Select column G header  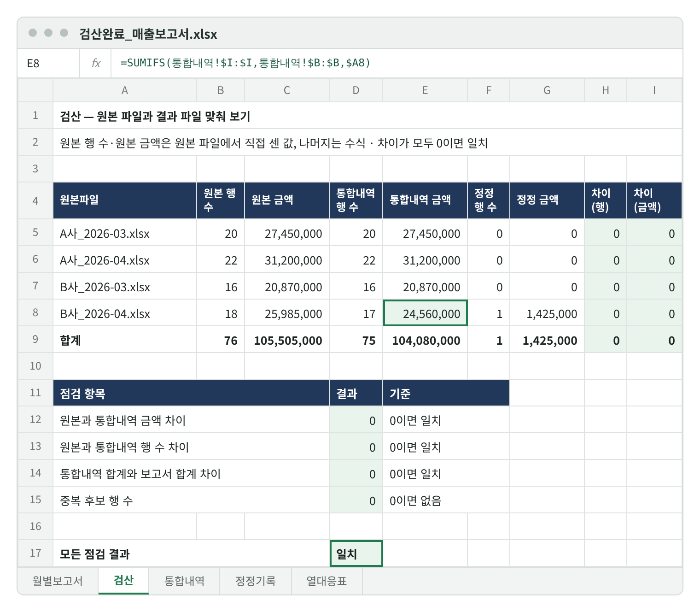(x=547, y=90)
